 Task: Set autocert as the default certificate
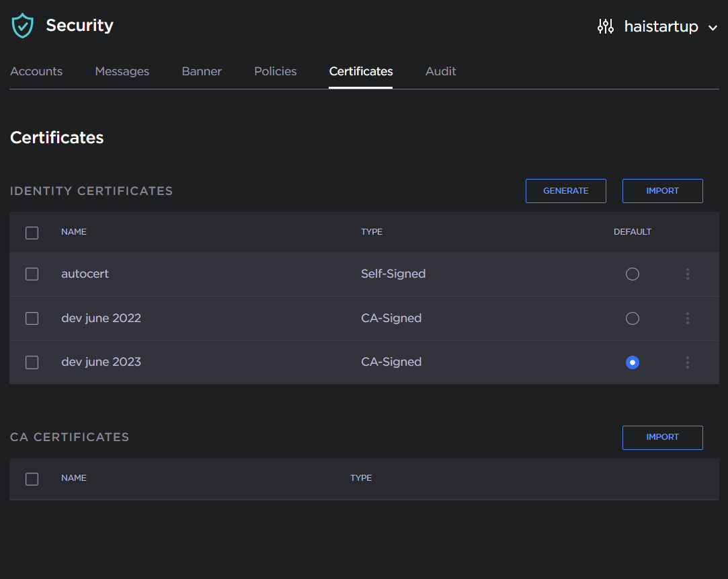(x=632, y=274)
